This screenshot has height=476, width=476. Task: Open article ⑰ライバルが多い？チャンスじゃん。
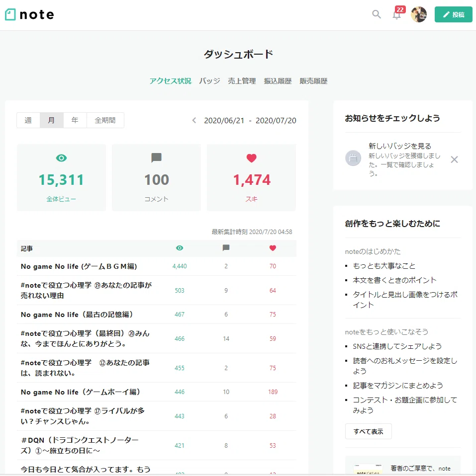click(83, 416)
